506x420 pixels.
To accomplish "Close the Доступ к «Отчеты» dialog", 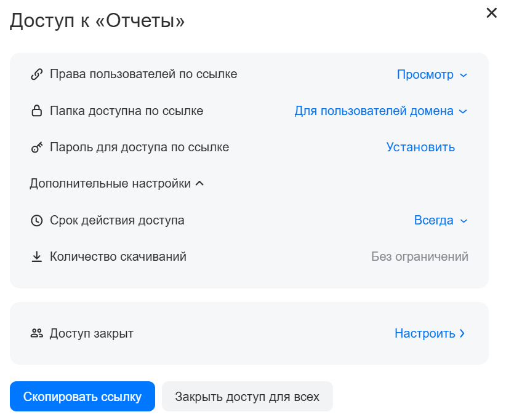I will pos(491,13).
